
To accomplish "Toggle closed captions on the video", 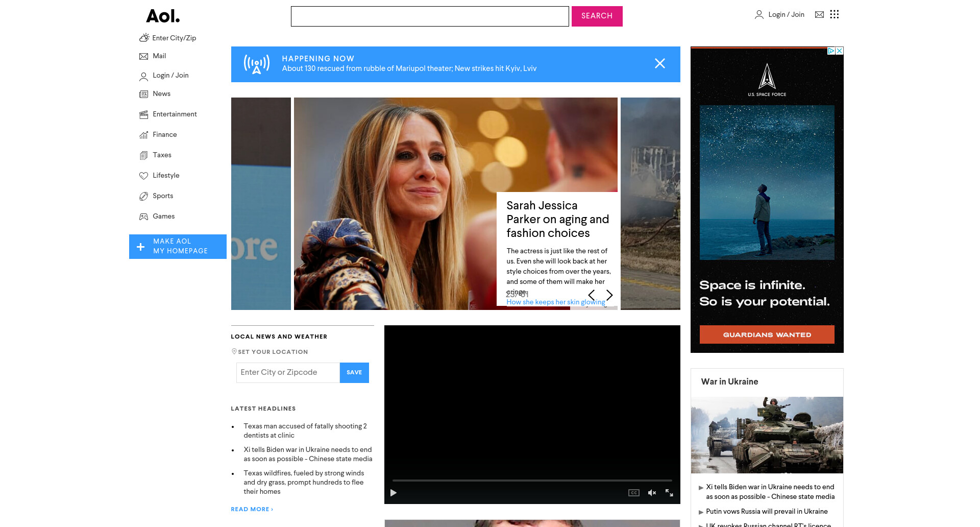I will click(634, 493).
